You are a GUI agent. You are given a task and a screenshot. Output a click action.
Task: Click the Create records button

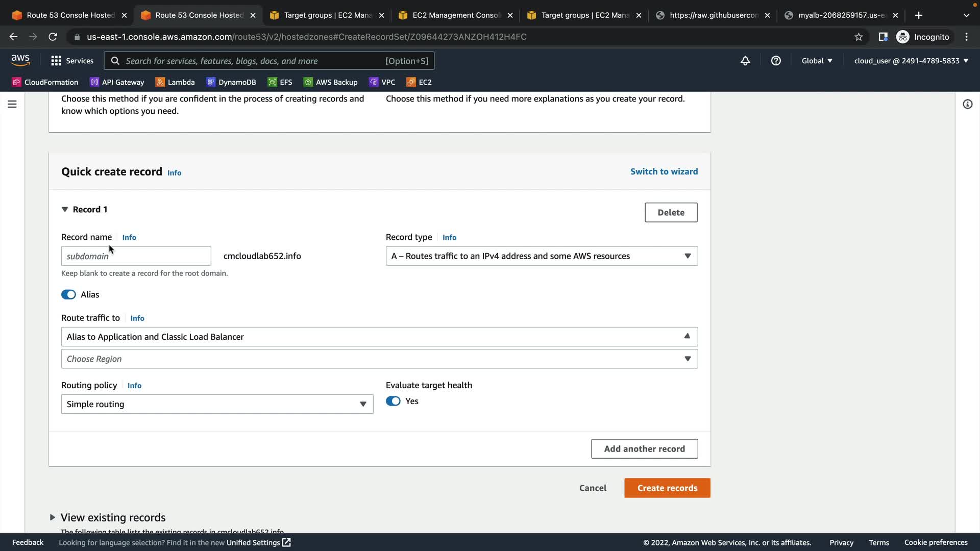point(667,488)
